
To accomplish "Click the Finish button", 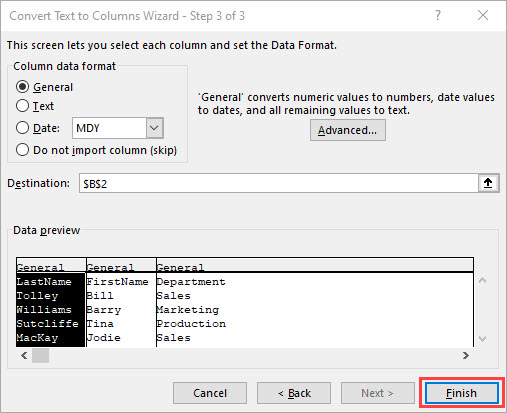I will pos(462,393).
